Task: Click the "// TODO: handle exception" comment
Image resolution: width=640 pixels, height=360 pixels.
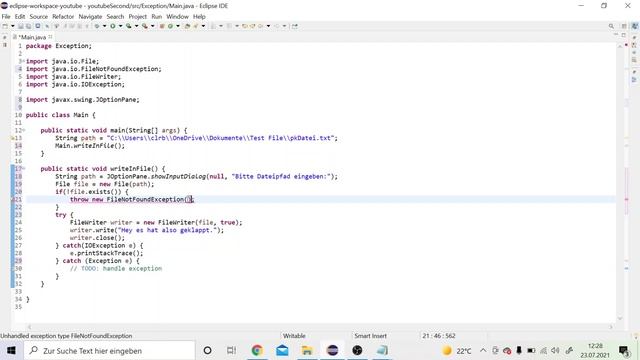Action: pos(116,268)
